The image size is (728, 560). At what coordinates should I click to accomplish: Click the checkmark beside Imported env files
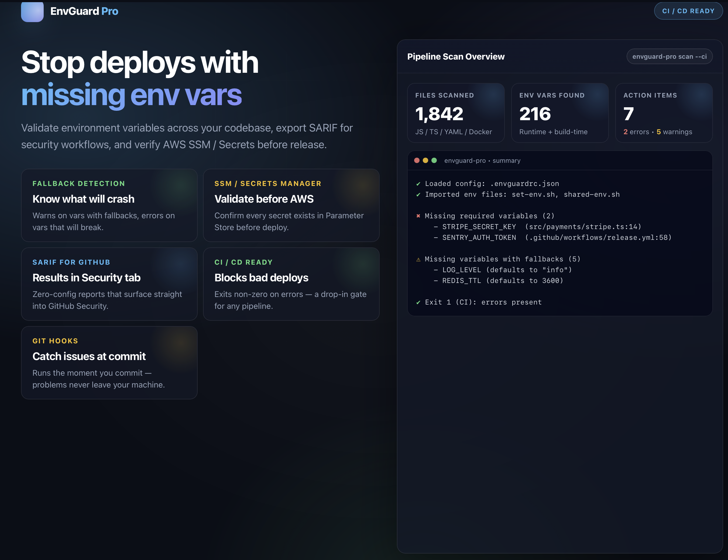point(418,195)
